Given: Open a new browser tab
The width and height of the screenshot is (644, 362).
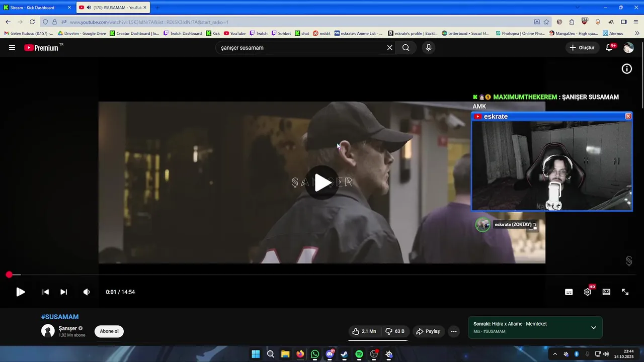Looking at the screenshot, I should coord(157,8).
